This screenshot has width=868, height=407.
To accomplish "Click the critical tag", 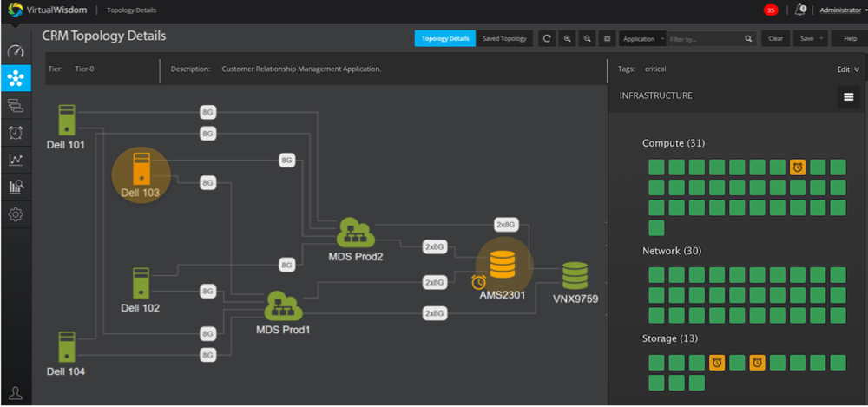I will [655, 69].
